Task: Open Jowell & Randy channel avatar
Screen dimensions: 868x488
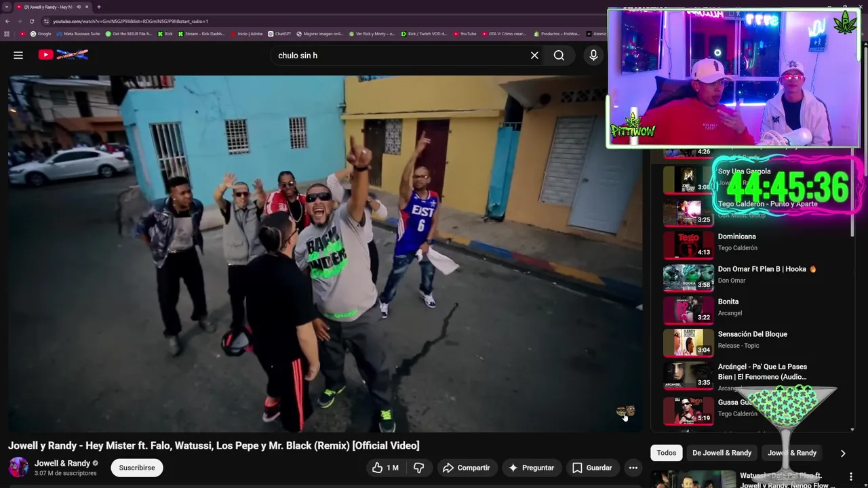Action: click(x=18, y=468)
